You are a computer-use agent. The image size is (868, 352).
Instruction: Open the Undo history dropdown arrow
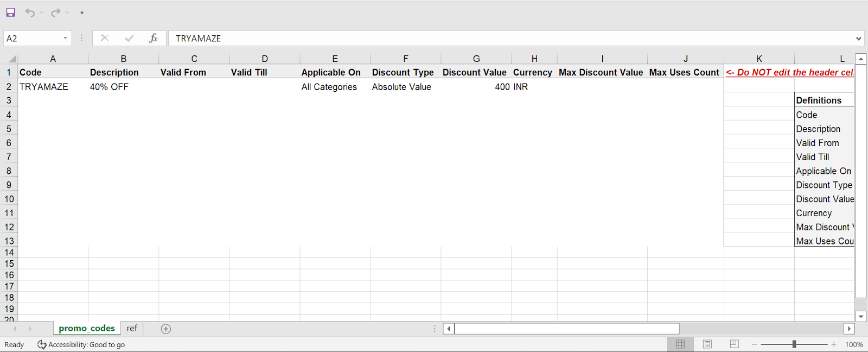point(41,12)
